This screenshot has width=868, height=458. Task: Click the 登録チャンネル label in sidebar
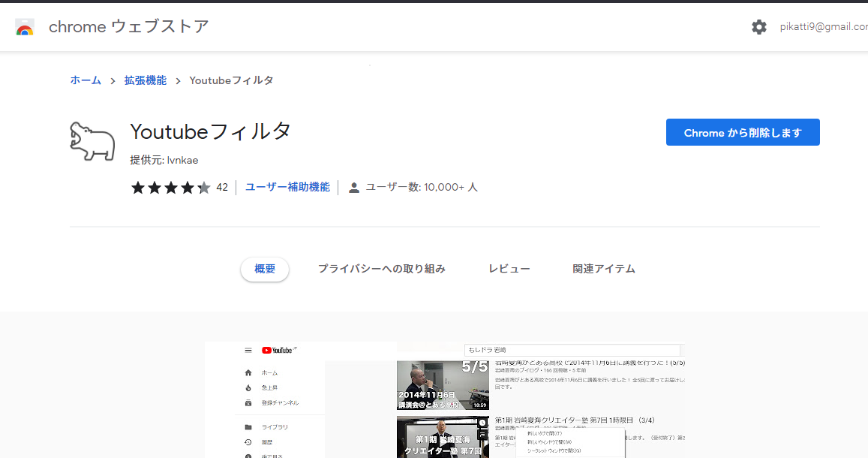pyautogui.click(x=280, y=402)
